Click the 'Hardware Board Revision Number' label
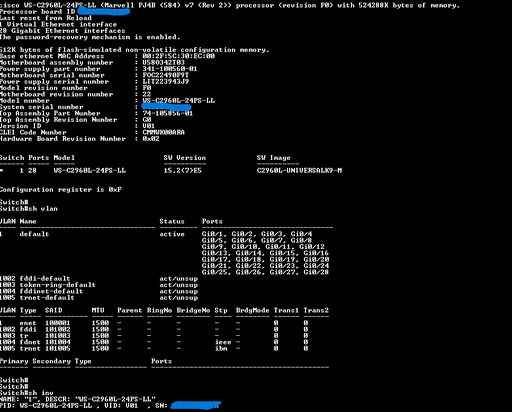The image size is (512, 412). [63, 139]
